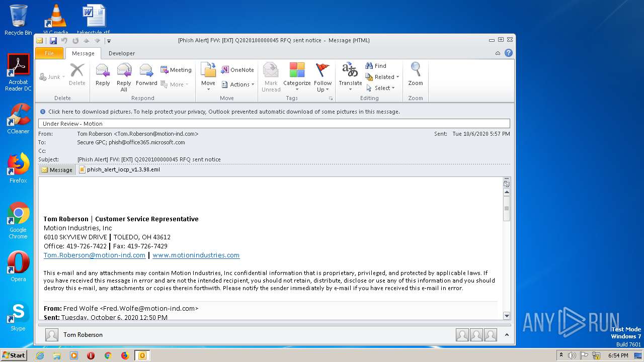Viewport: 644px width, 362px height.
Task: Click the clock showing 6:54 PM
Action: point(618,355)
